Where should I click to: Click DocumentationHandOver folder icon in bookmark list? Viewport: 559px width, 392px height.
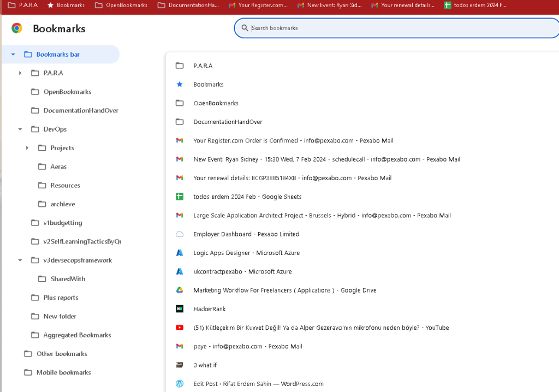click(x=180, y=122)
